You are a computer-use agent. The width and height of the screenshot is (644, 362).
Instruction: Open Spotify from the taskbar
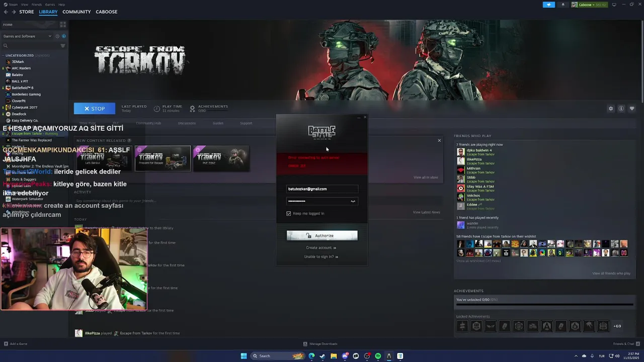tap(378, 356)
